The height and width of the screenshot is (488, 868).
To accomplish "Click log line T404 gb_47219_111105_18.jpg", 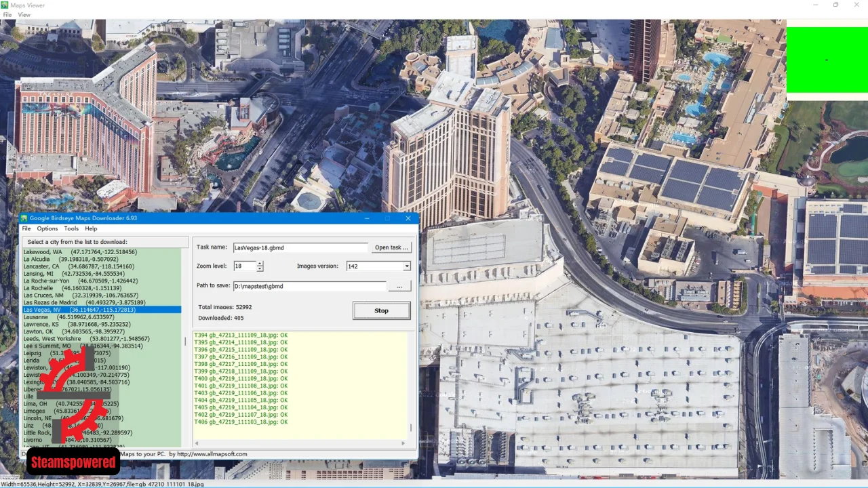I will pos(241,400).
